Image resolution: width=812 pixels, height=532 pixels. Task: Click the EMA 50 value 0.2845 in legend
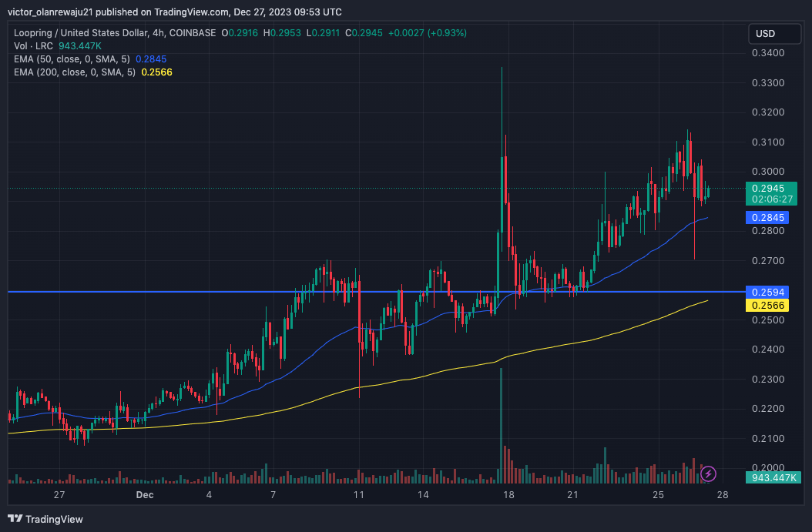pos(151,59)
